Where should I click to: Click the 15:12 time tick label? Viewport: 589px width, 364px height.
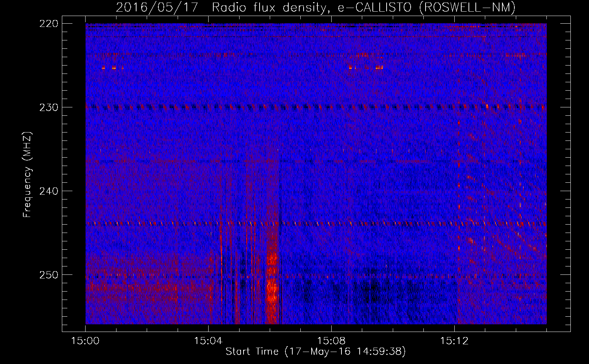tap(454, 341)
